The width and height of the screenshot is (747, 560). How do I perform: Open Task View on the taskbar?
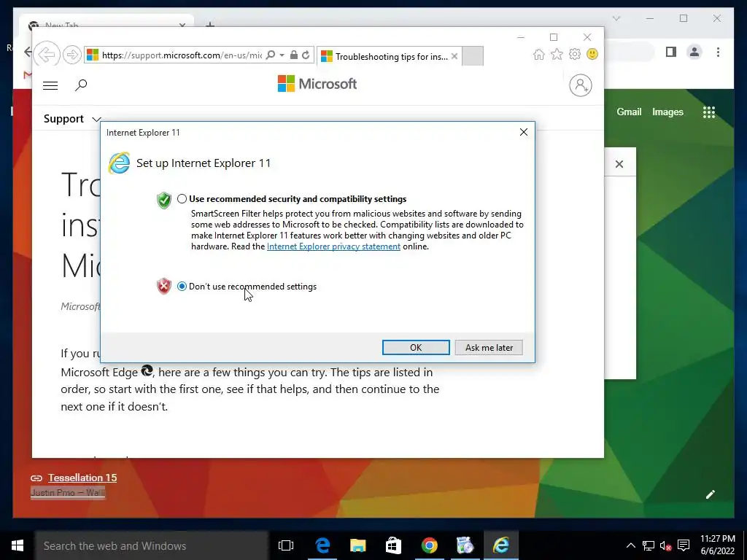click(286, 545)
